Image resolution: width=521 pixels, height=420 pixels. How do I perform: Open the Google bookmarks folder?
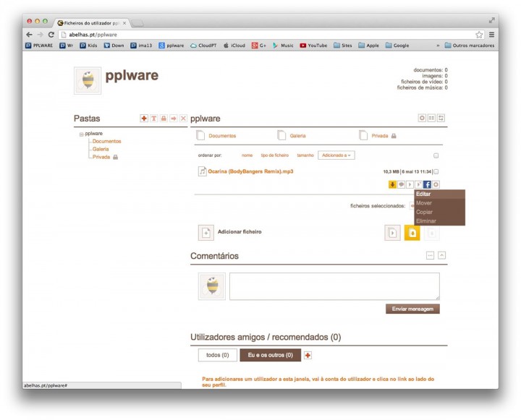[397, 46]
